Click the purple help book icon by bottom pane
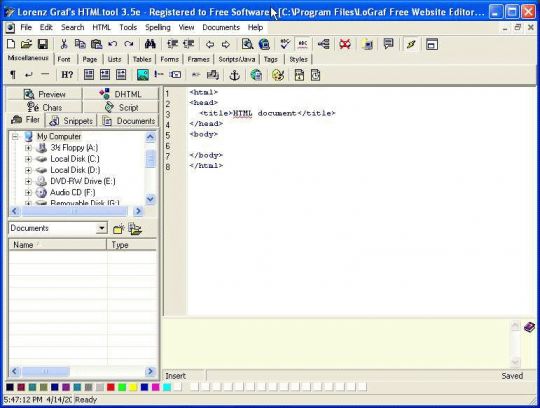The image size is (540, 408). tap(529, 327)
